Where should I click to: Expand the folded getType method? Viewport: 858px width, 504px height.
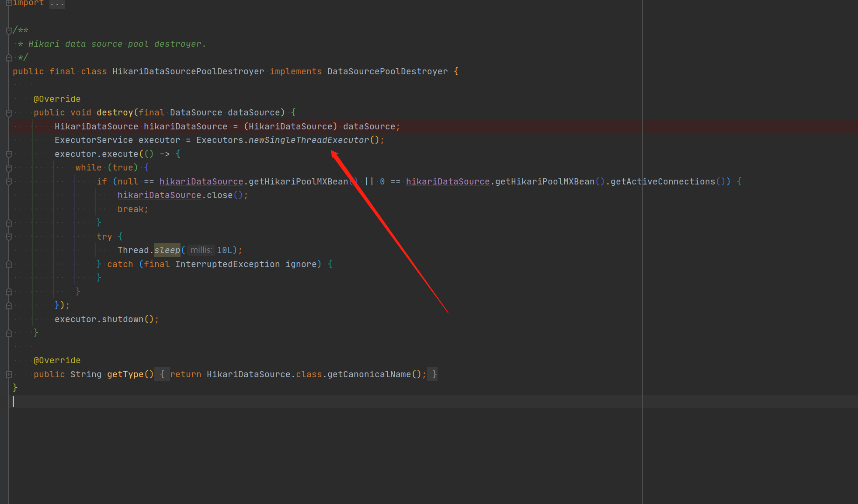[x=9, y=374]
